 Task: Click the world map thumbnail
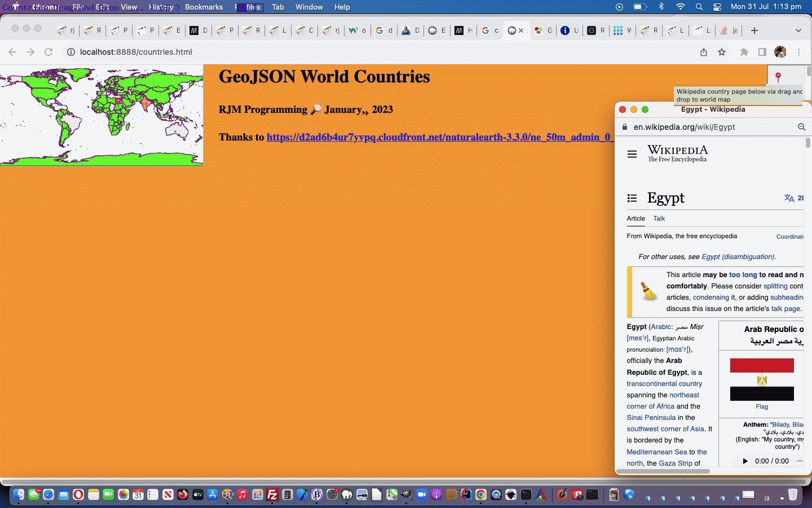pos(101,115)
